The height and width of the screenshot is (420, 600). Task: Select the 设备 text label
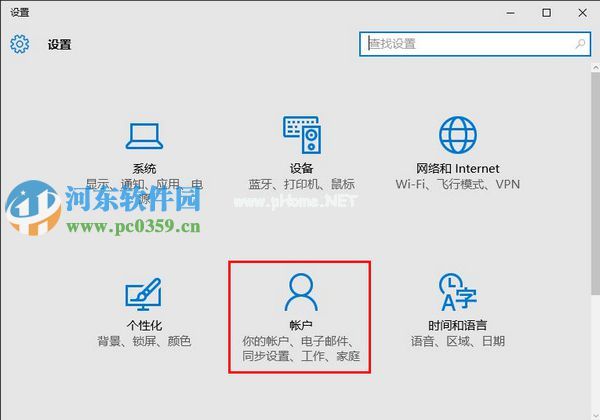(x=301, y=169)
